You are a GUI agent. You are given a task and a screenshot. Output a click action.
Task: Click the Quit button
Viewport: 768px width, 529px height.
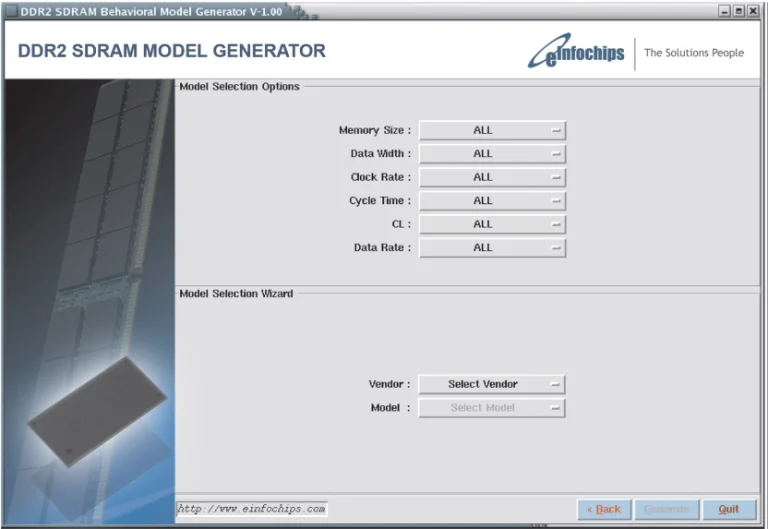click(729, 509)
